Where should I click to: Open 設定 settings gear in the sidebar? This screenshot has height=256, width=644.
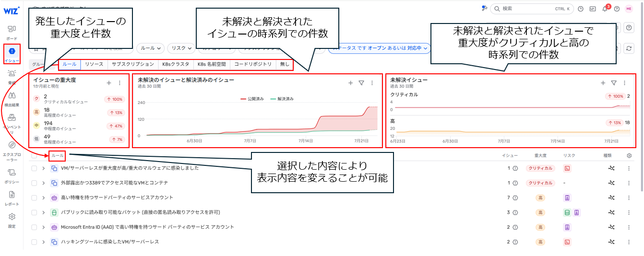(x=12, y=220)
